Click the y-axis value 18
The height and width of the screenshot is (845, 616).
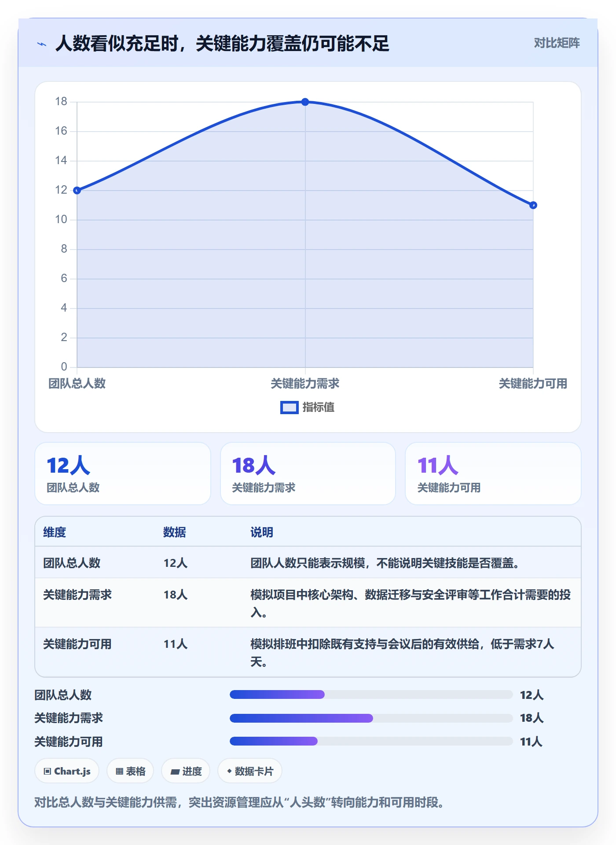61,102
